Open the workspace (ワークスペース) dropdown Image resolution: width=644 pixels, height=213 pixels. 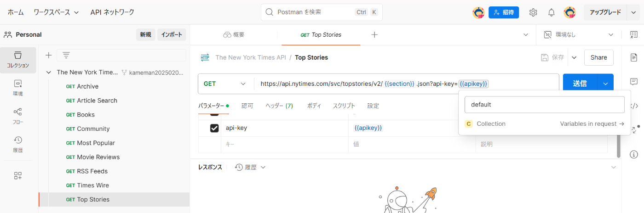[x=56, y=12]
